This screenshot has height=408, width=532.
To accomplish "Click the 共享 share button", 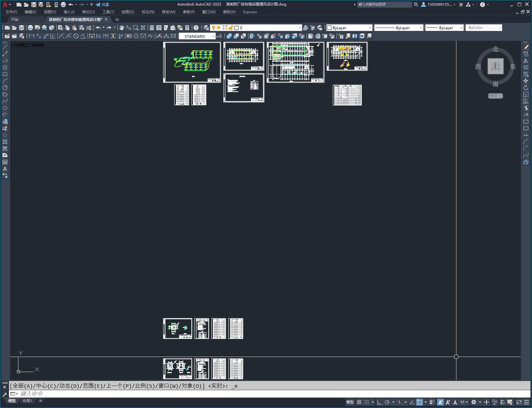I will 103,5.
